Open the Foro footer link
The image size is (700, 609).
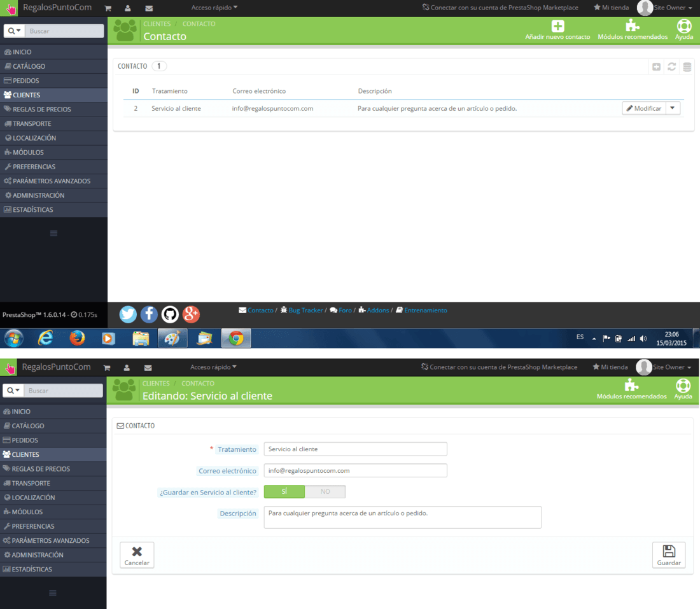pos(341,311)
